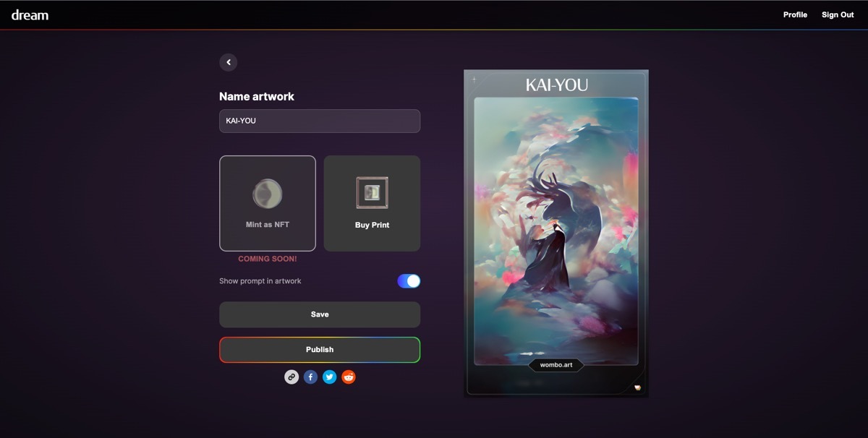Image resolution: width=868 pixels, height=438 pixels.
Task: Share artwork on Twitter
Action: click(330, 377)
